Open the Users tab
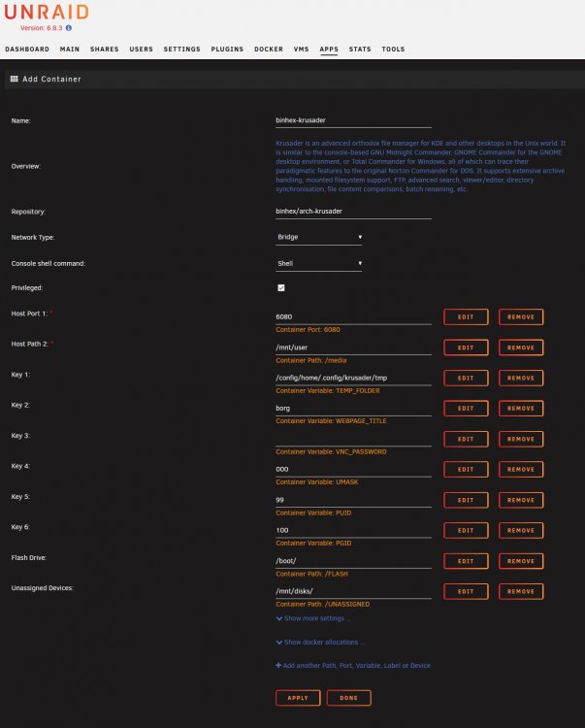 pos(141,50)
